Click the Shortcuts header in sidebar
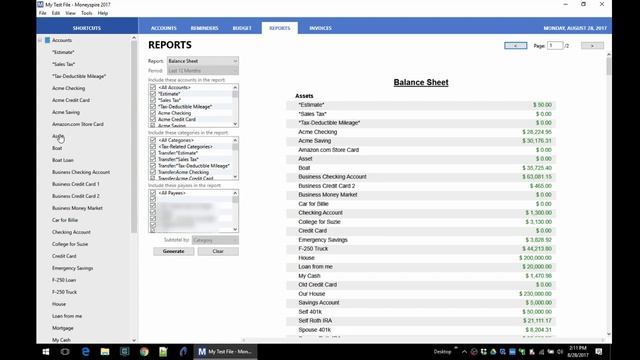Image resolution: width=640 pixels, height=360 pixels. 87,28
